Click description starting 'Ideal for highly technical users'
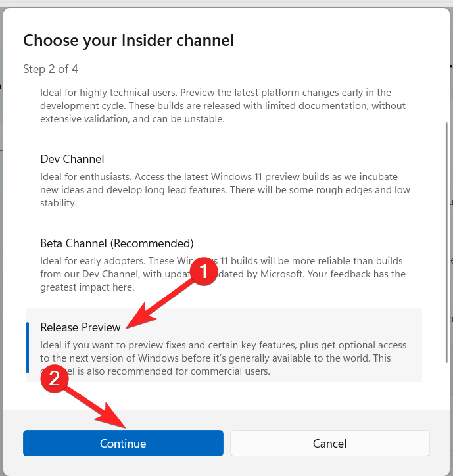Viewport: 453px width, 476px height. point(223,106)
